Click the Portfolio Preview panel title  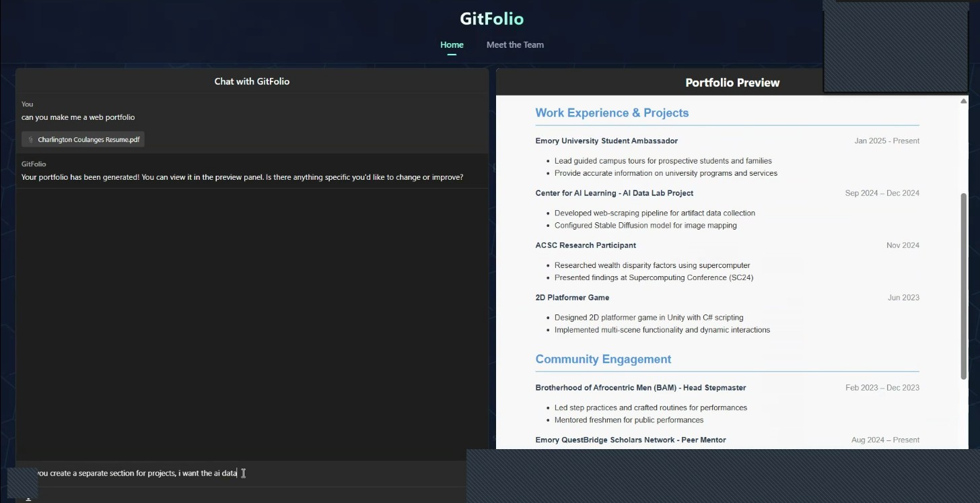pos(732,82)
